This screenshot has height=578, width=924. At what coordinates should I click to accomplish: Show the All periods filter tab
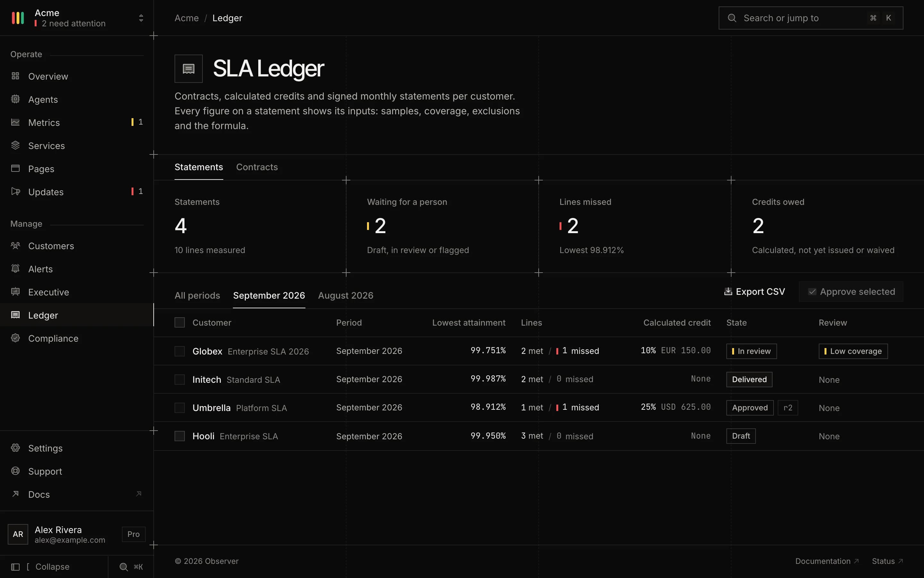tap(197, 295)
